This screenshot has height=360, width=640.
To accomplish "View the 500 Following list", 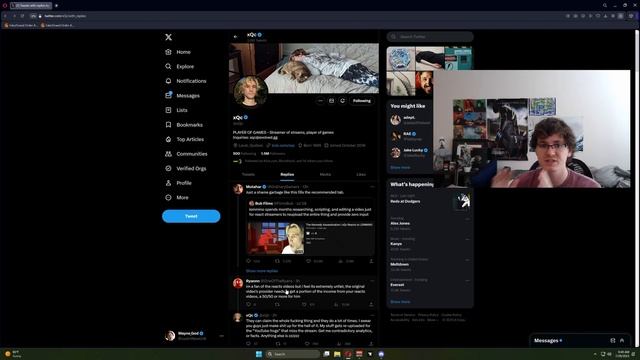I will point(244,154).
